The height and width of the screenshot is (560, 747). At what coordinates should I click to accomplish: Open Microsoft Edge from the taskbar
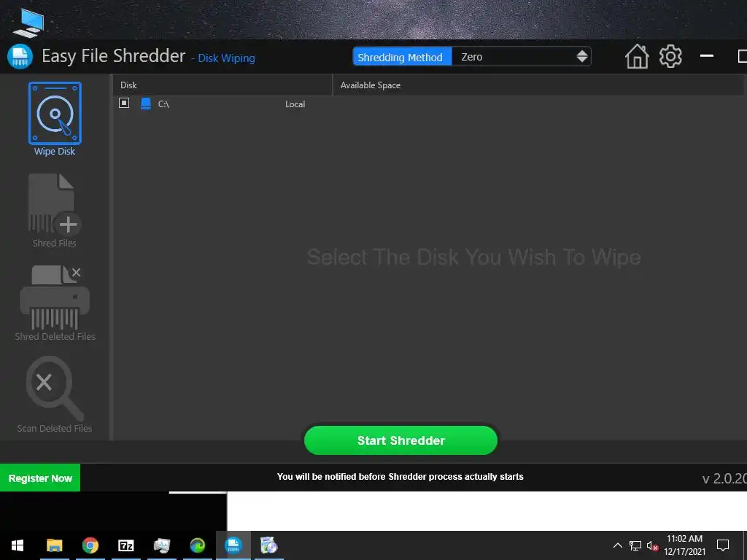197,545
